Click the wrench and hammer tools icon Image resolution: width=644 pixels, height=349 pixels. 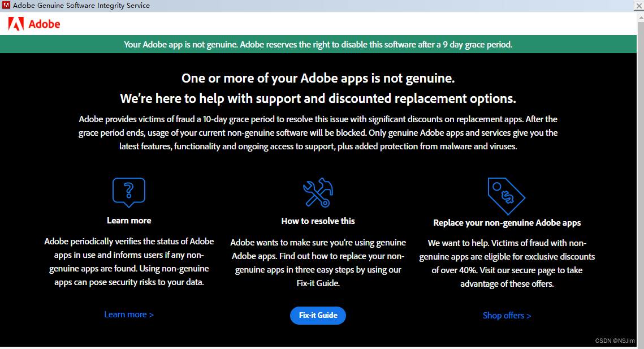coord(318,192)
